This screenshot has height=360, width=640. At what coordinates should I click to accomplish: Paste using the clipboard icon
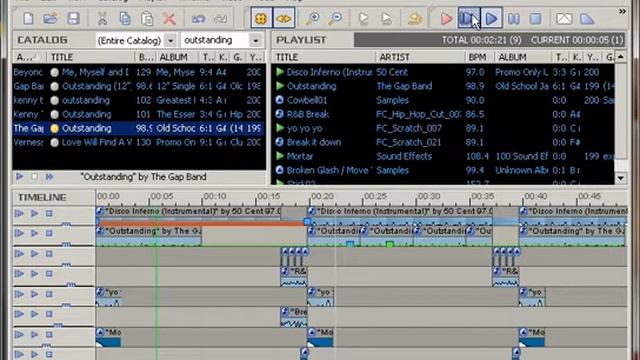[x=147, y=18]
